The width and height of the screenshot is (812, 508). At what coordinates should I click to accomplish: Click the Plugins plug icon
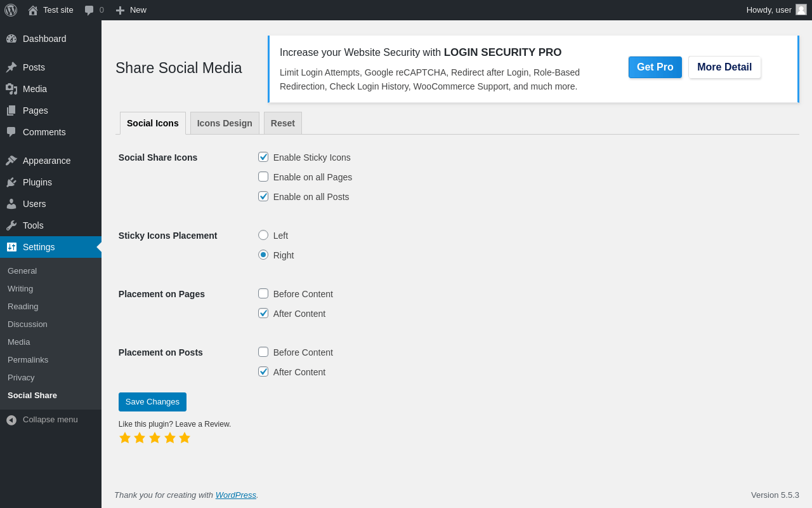point(11,182)
